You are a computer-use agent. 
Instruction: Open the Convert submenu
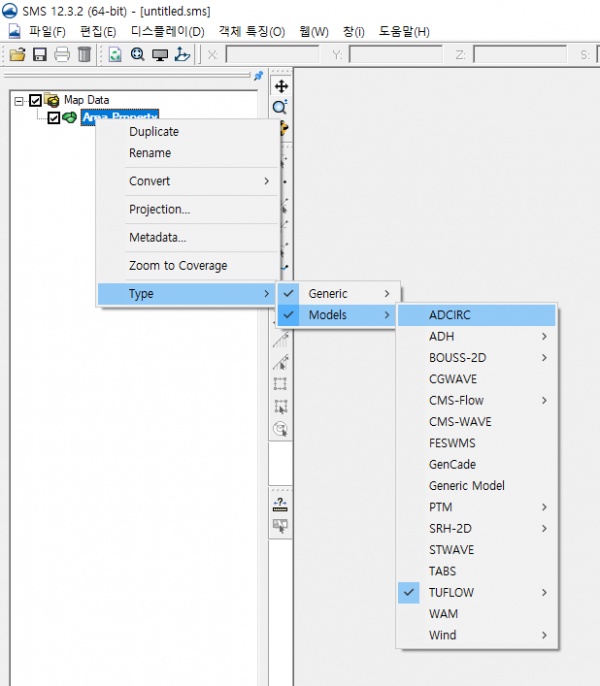(x=189, y=181)
